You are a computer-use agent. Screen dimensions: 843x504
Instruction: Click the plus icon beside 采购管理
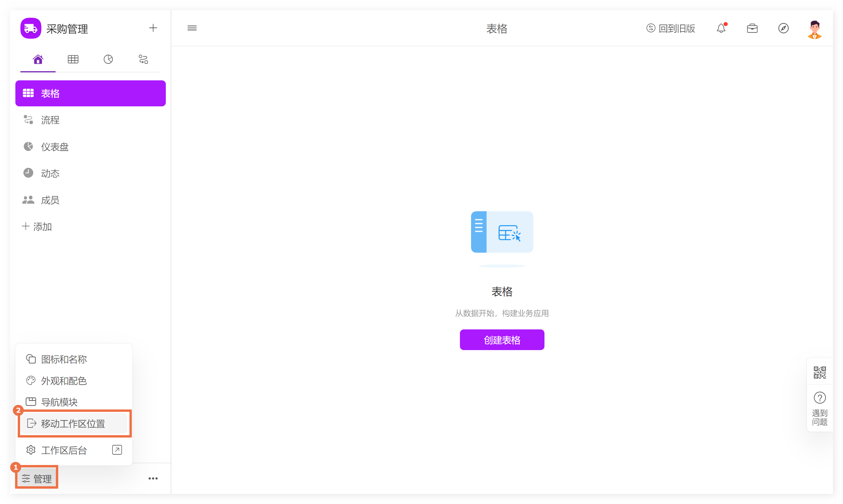(153, 28)
